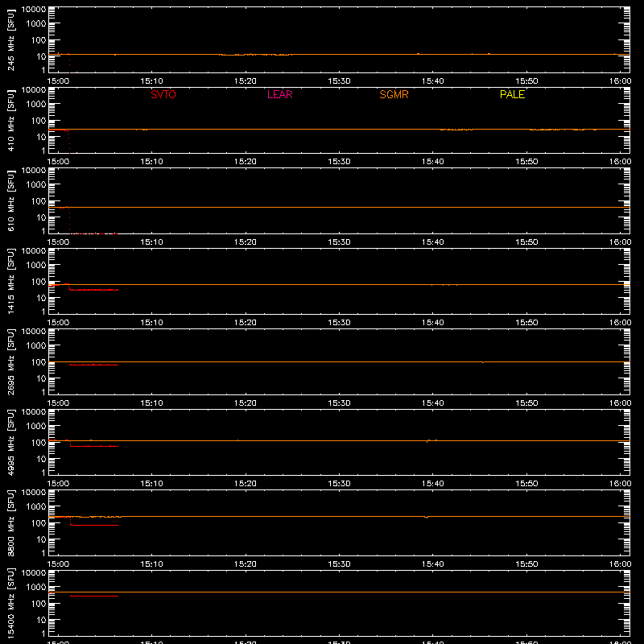This screenshot has width=644, height=644.
Task: Click '16:00' under the 245 MHz plot
Action: pyautogui.click(x=620, y=81)
